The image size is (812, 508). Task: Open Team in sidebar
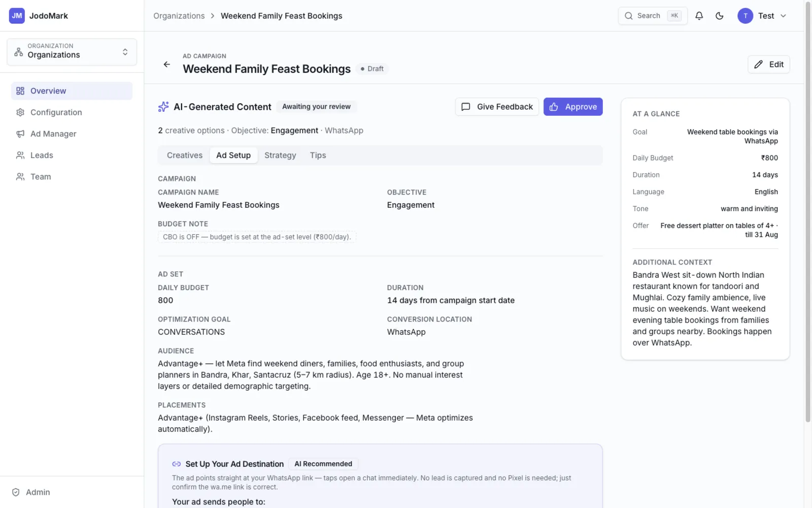tap(72, 176)
